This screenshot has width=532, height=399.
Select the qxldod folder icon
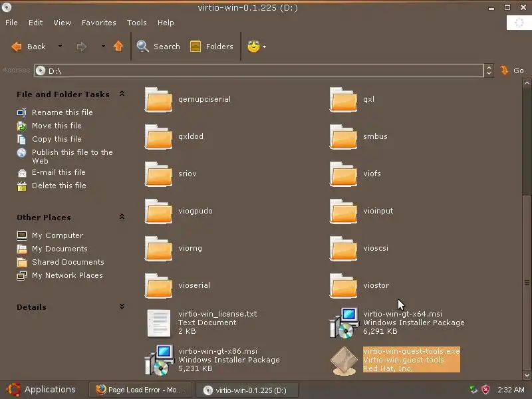tap(158, 137)
